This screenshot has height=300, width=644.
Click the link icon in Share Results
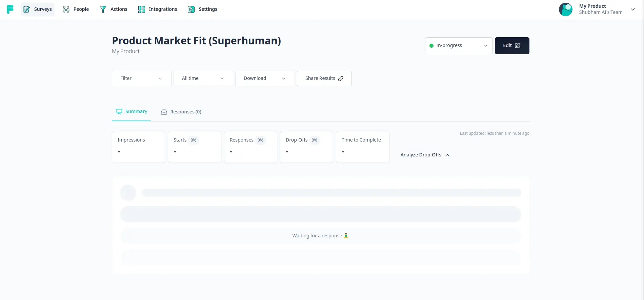[341, 79]
